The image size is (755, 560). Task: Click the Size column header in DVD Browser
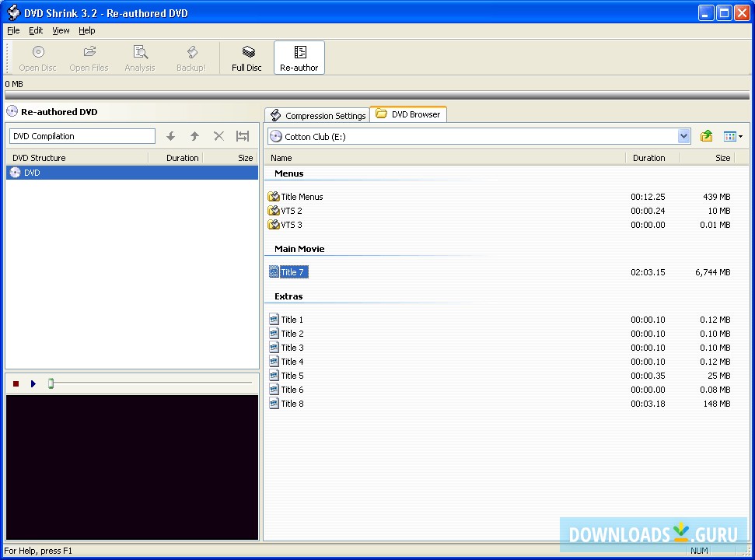click(x=707, y=158)
